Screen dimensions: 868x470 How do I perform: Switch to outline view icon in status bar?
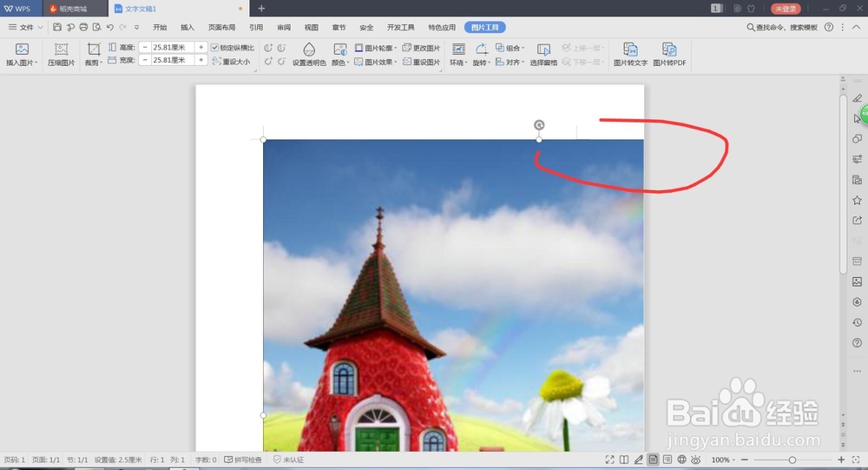tap(667, 460)
